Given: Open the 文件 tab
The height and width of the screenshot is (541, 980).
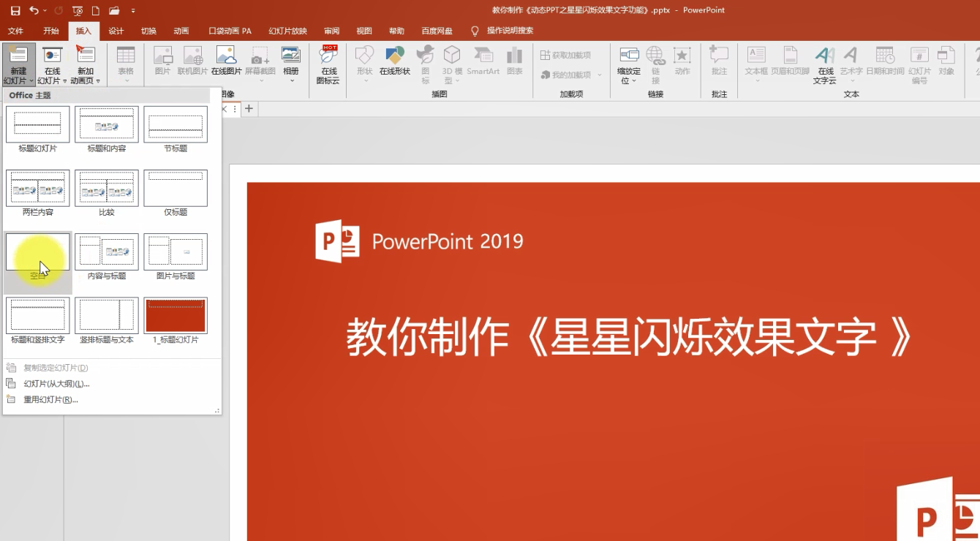Looking at the screenshot, I should [x=15, y=31].
